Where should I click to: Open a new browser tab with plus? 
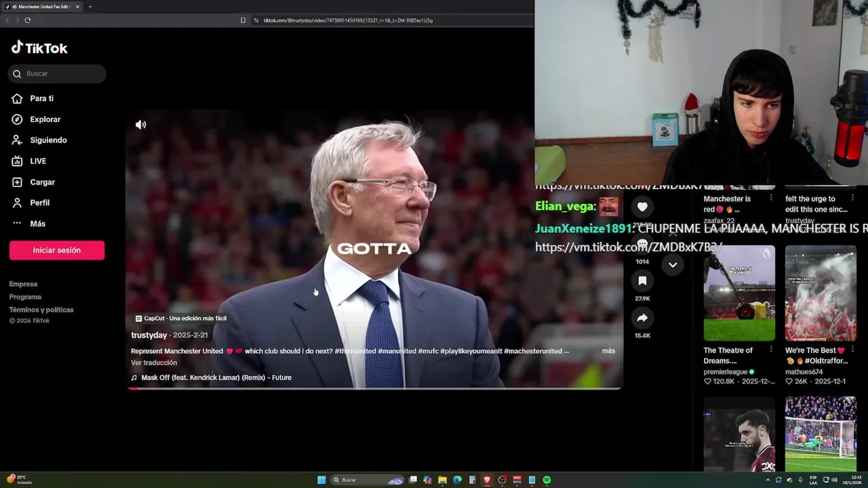click(x=90, y=7)
